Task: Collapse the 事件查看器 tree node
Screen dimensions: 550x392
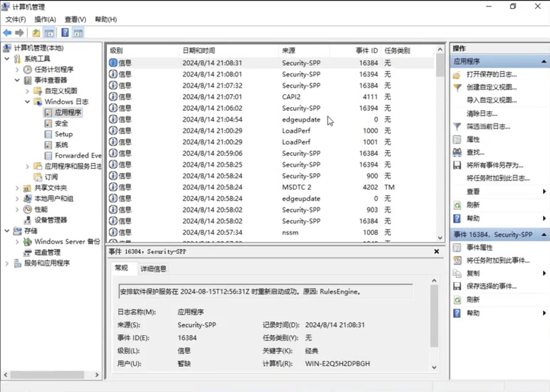Action: 17,80
